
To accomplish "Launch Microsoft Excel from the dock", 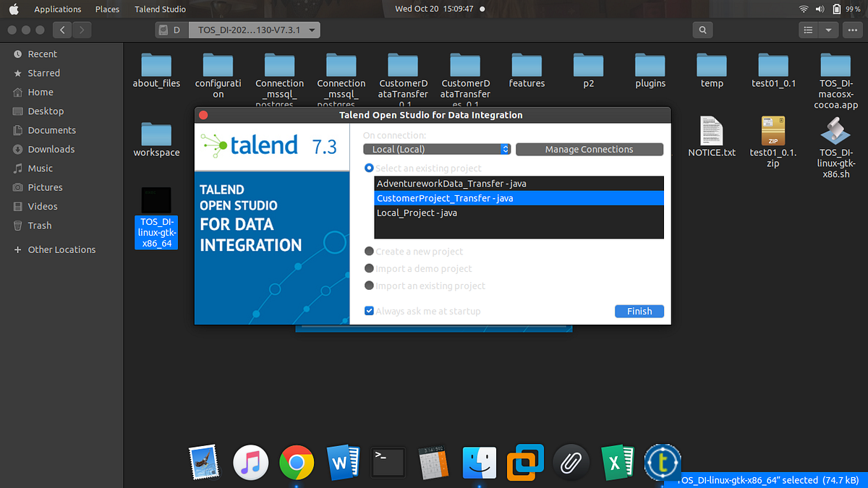I will [617, 463].
